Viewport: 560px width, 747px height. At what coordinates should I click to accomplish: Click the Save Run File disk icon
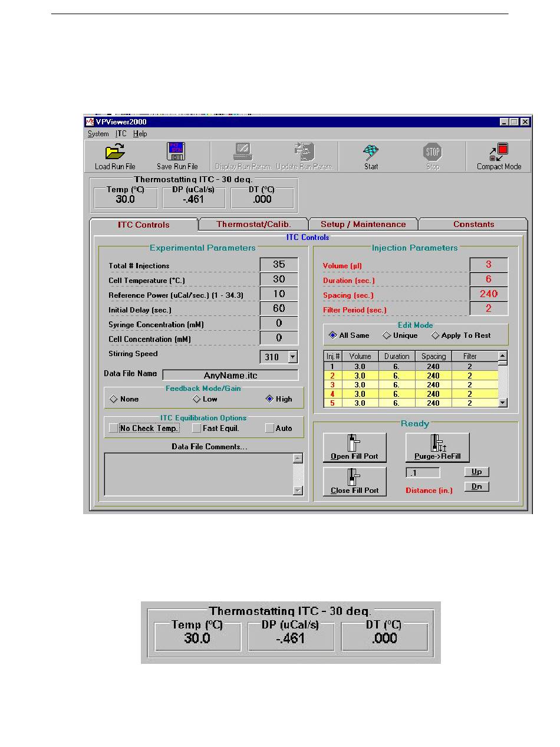[177, 152]
